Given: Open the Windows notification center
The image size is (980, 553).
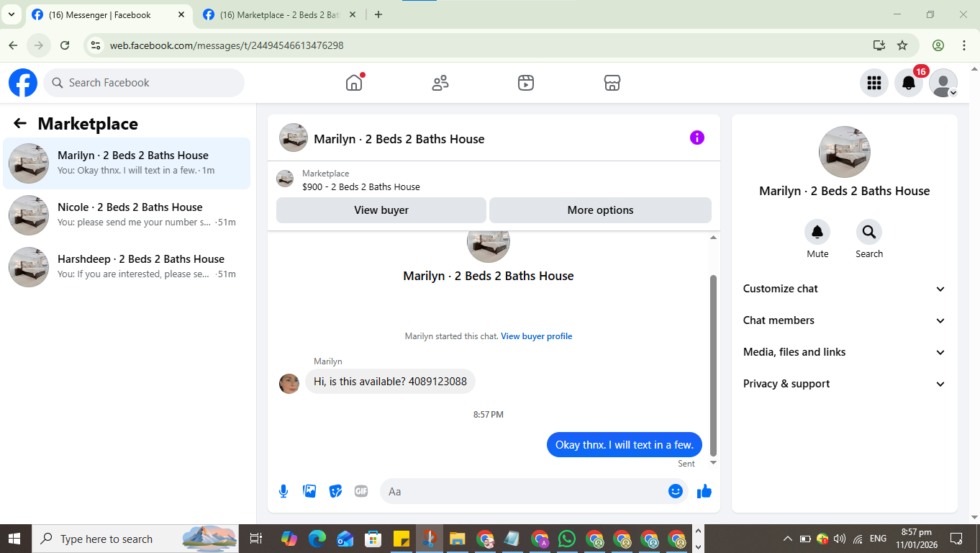Looking at the screenshot, I should tap(956, 539).
